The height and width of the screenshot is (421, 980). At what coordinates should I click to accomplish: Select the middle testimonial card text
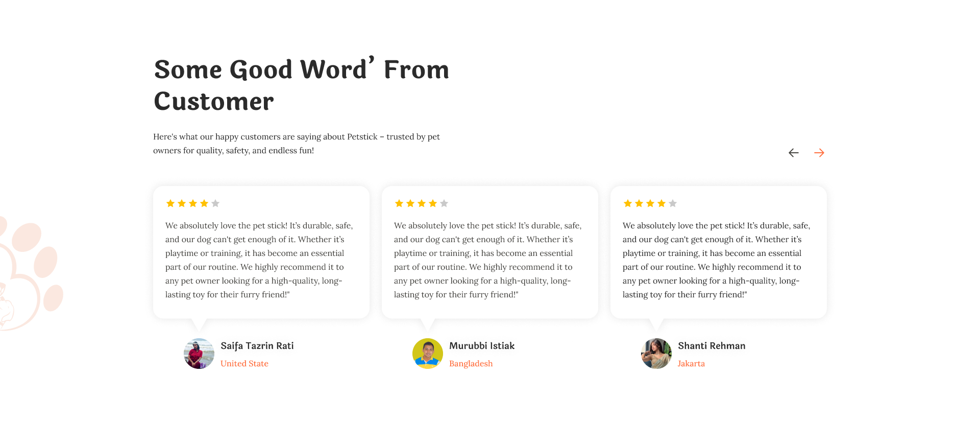click(488, 260)
